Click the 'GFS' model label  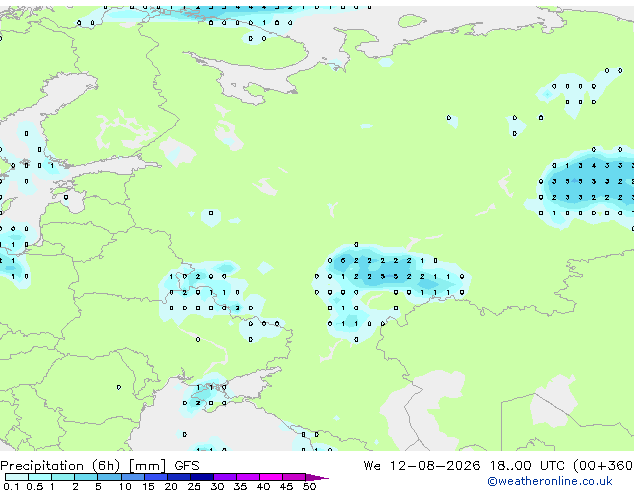(x=187, y=466)
